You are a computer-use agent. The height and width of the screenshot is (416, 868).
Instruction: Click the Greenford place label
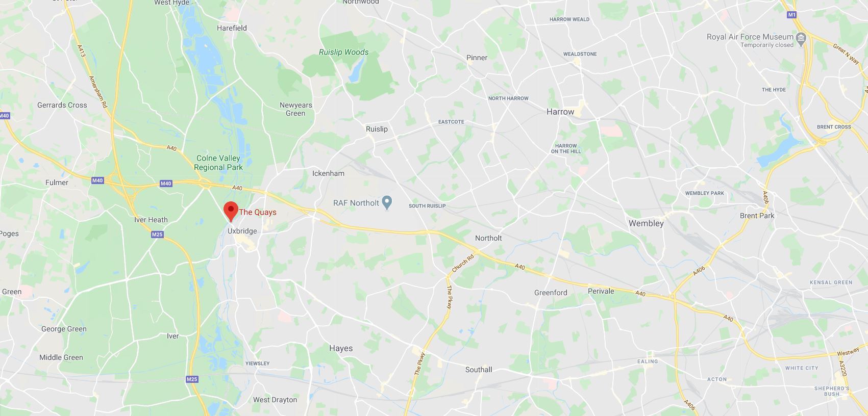[x=551, y=293]
